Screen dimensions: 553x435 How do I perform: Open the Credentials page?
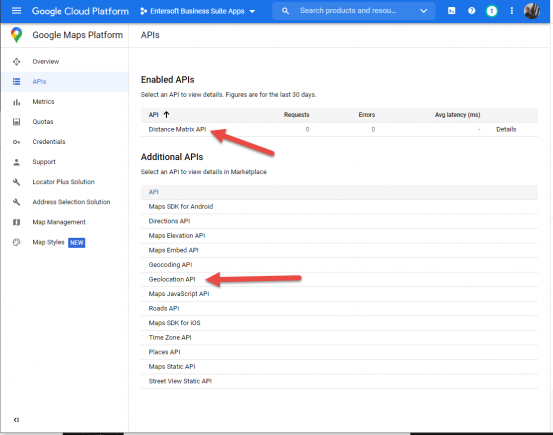(49, 142)
